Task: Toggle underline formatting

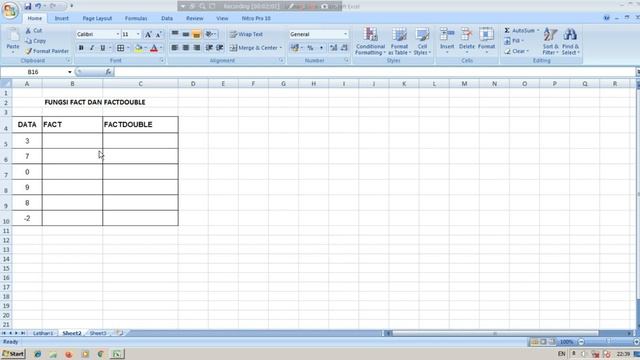Action: pyautogui.click(x=102, y=48)
